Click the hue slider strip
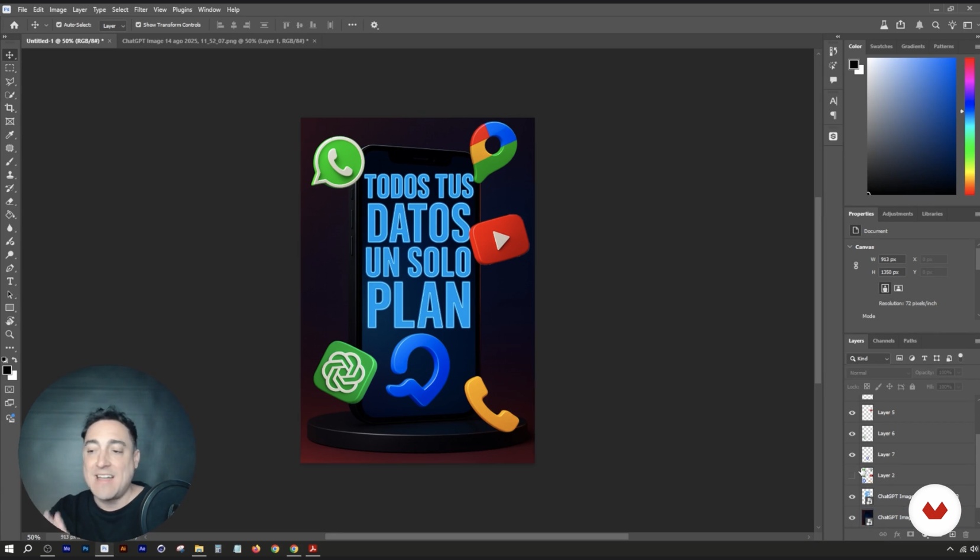This screenshot has width=980, height=560. 969,126
